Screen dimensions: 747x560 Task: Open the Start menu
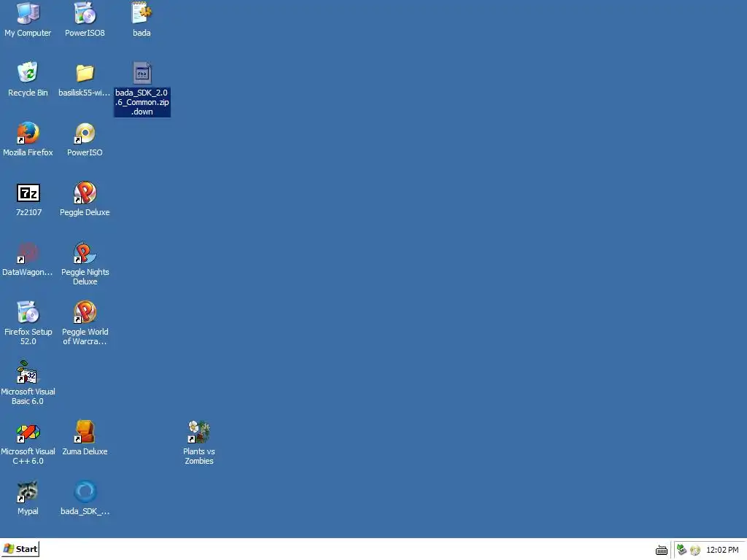click(x=20, y=549)
